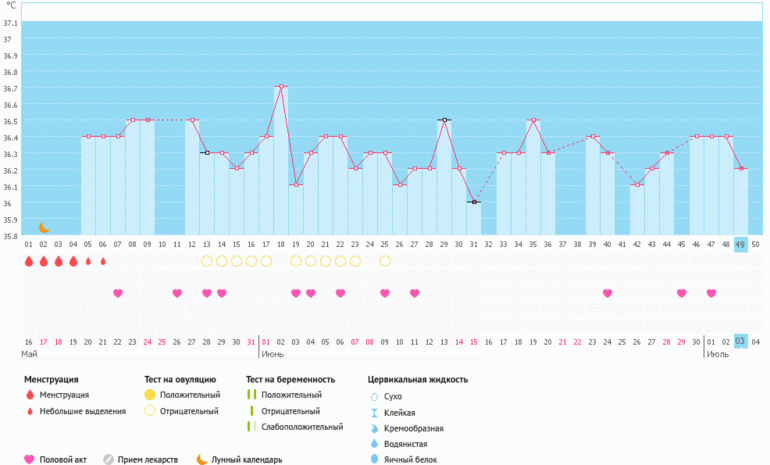Click the moon calendar icon on day 01
Screen dimensions: 770x465
(x=44, y=228)
